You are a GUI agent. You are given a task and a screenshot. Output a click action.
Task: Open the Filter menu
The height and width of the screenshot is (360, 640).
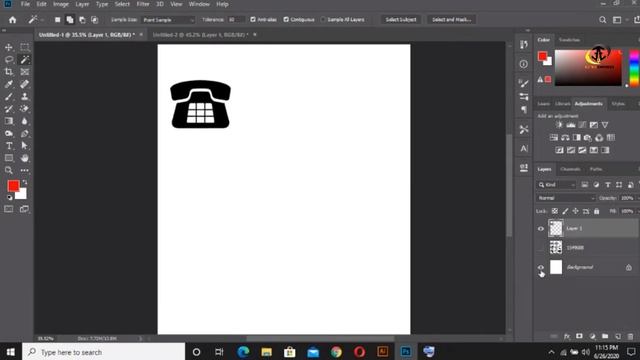point(143,4)
